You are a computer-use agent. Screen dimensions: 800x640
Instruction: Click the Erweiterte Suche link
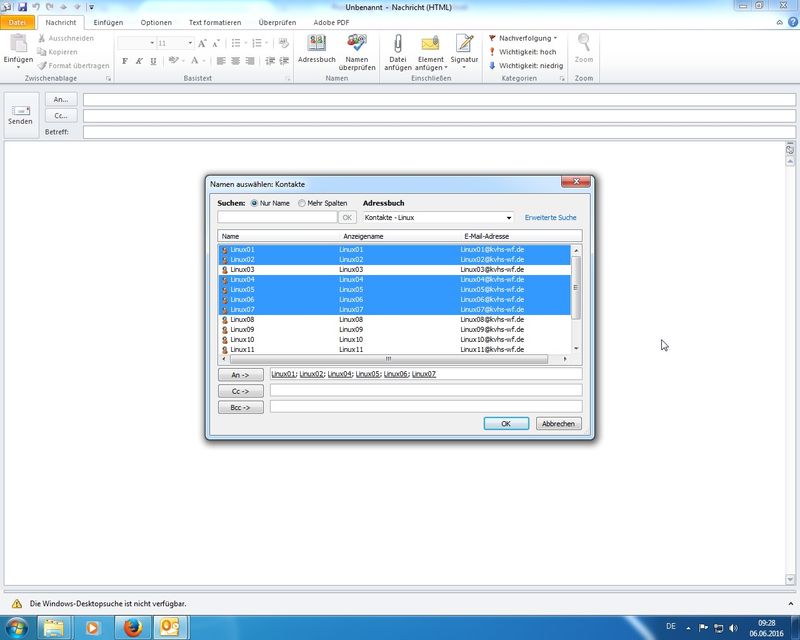[550, 217]
